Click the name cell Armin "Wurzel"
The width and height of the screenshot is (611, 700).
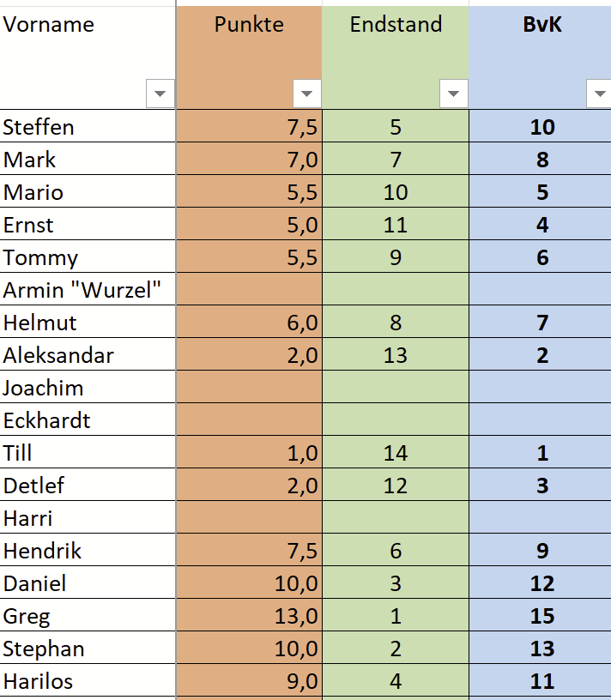click(x=86, y=291)
